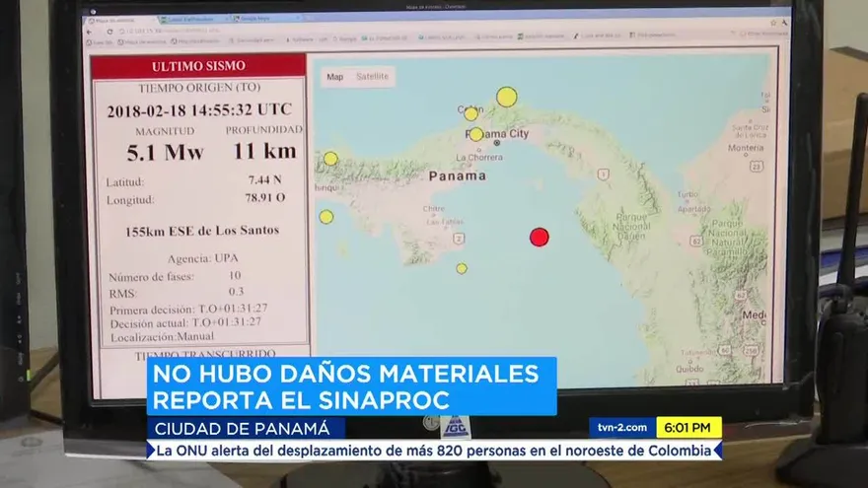Click the MAGNITUD label
This screenshot has width=868, height=488.
coord(165,131)
